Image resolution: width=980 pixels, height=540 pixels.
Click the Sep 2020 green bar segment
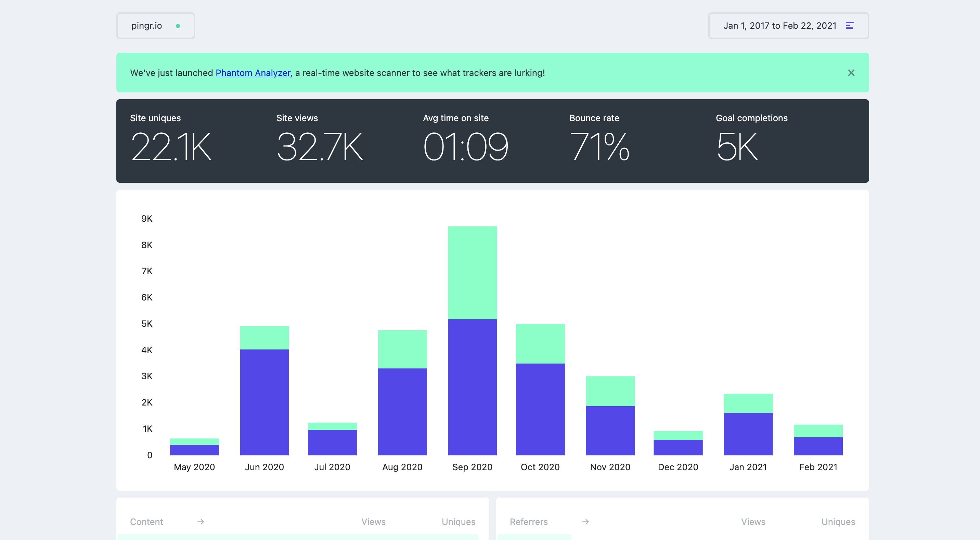[472, 272]
